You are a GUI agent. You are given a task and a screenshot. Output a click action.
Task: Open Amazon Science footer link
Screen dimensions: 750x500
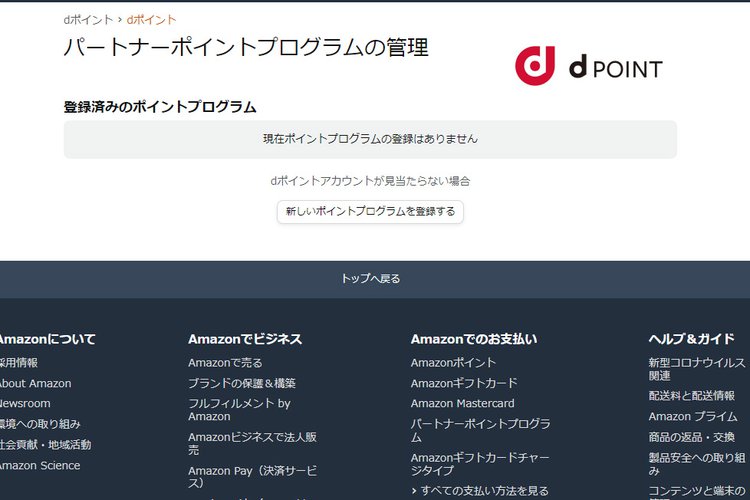(40, 466)
